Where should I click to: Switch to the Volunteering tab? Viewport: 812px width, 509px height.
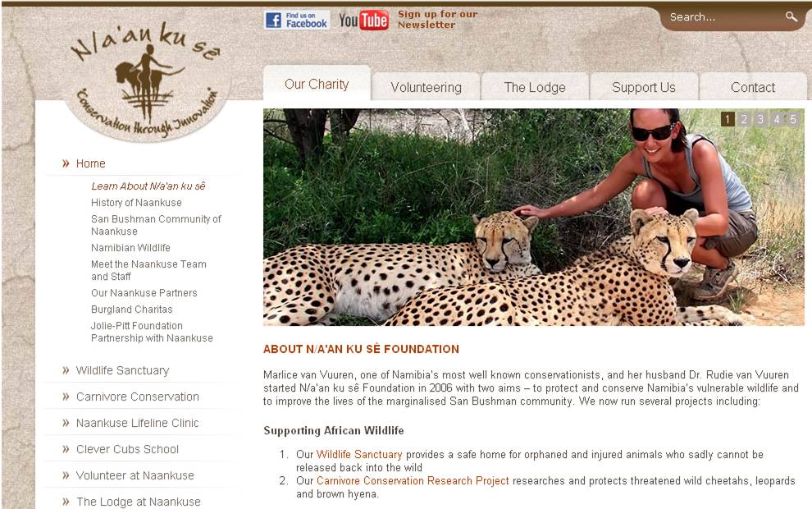pos(427,87)
